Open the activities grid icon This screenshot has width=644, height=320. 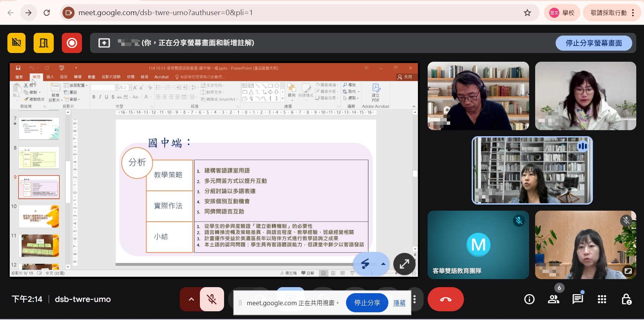click(x=602, y=299)
